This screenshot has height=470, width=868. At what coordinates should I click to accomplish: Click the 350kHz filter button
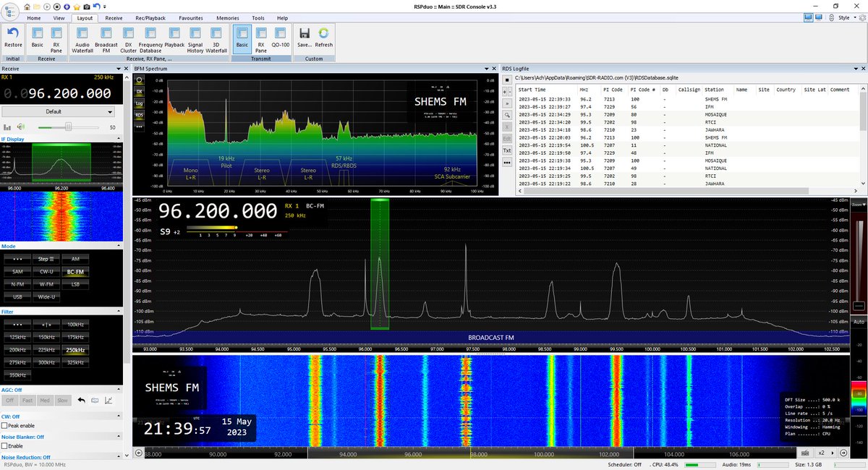click(17, 375)
